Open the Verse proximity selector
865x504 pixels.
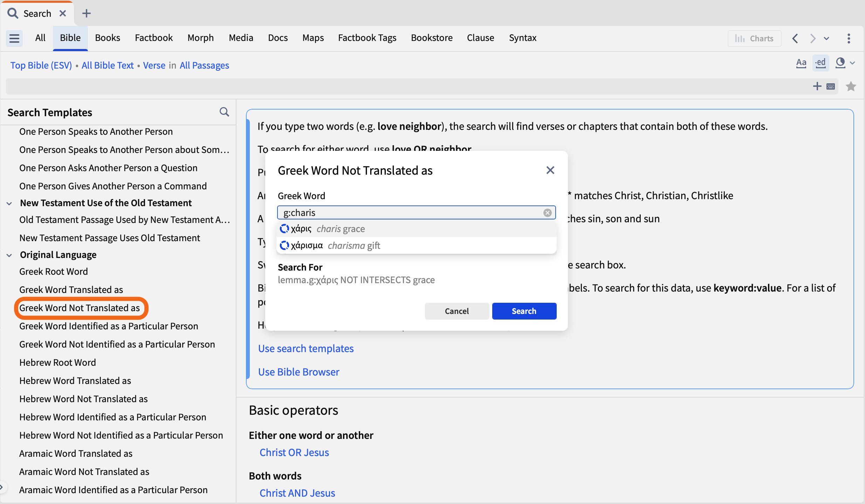154,65
